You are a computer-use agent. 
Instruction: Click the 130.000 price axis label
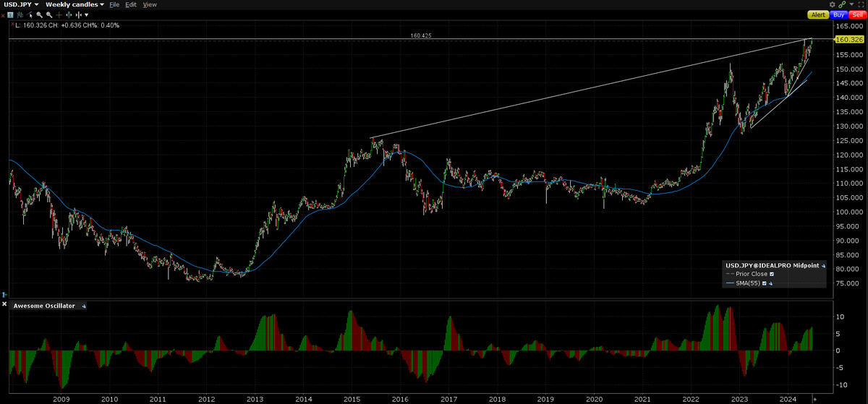850,126
